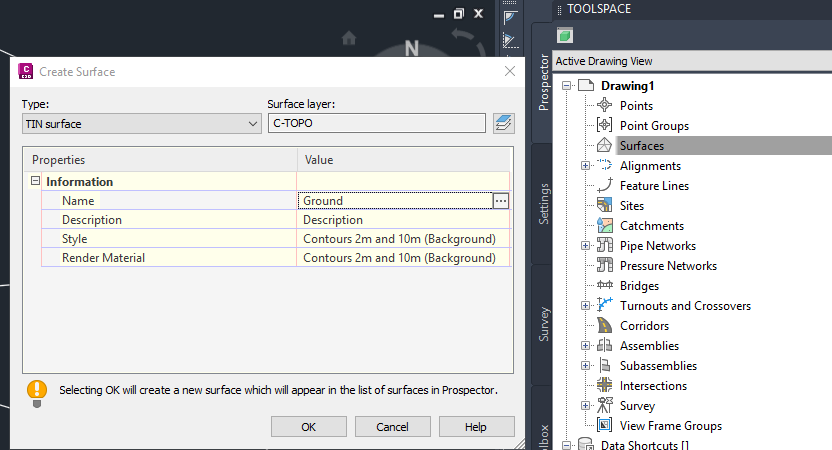Expand the Subassemblies tree node
The height and width of the screenshot is (450, 832).
coord(585,366)
